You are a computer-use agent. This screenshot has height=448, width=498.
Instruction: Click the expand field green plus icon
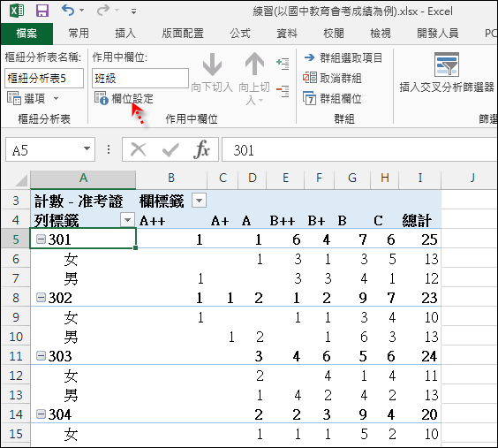pyautogui.click(x=283, y=64)
